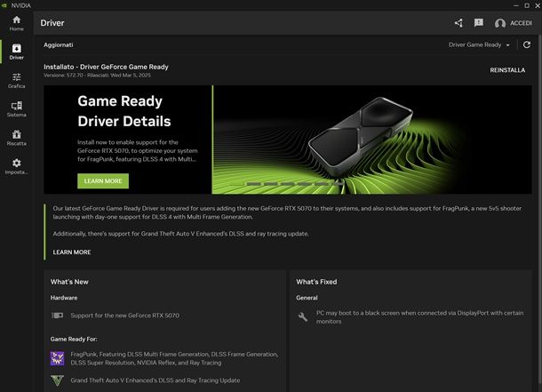Click the 'General' subheading under What's Fixed

pos(307,298)
